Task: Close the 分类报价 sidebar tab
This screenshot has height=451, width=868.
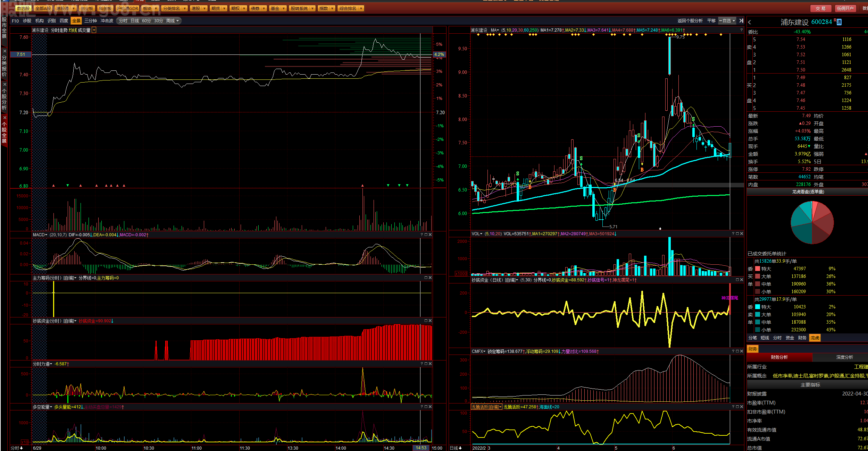Action: 5,51
